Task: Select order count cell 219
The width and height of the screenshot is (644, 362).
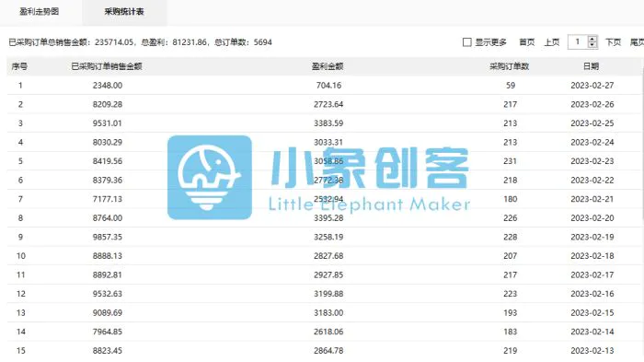Action: point(510,350)
